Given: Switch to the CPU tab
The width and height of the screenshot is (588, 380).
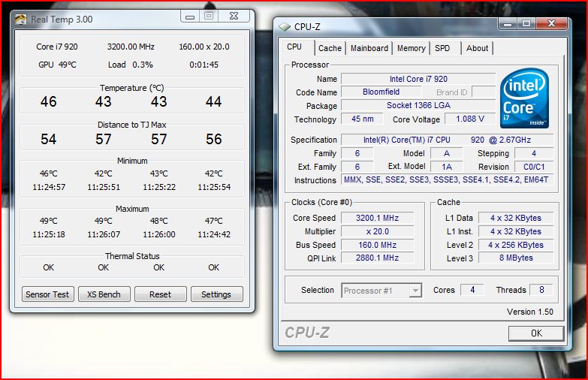Looking at the screenshot, I should pos(294,47).
